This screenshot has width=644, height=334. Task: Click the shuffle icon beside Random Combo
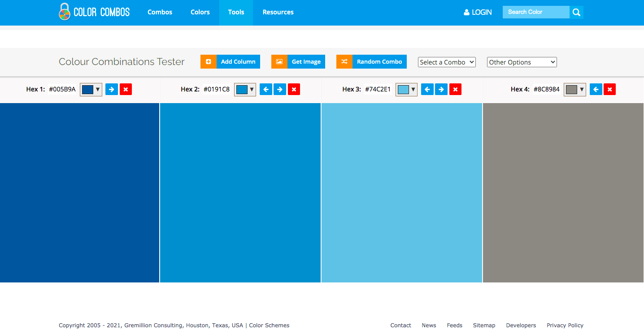pyautogui.click(x=344, y=62)
